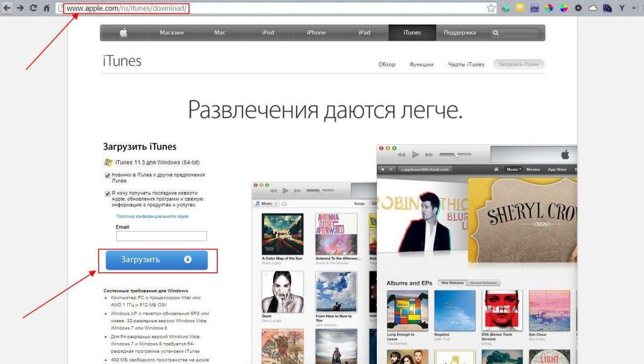The image size is (644, 364).
Task: Click the Загрузить iTunes pill button
Action: pyautogui.click(x=519, y=64)
